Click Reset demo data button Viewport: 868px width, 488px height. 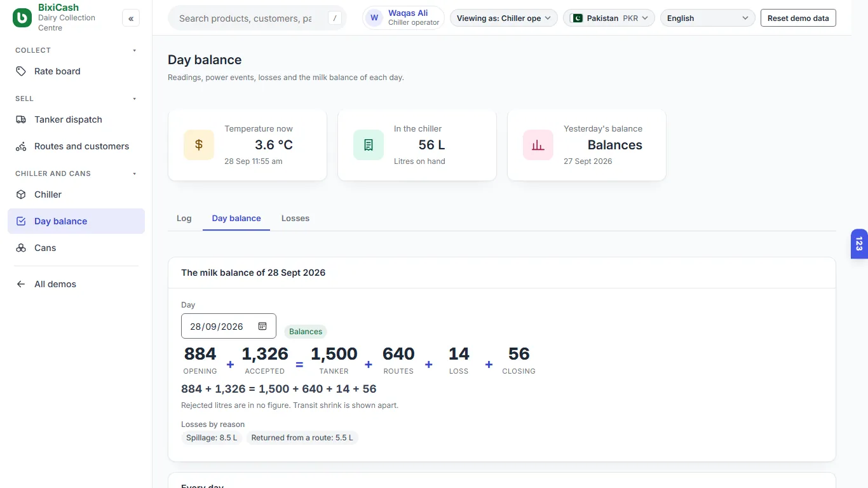pos(798,18)
